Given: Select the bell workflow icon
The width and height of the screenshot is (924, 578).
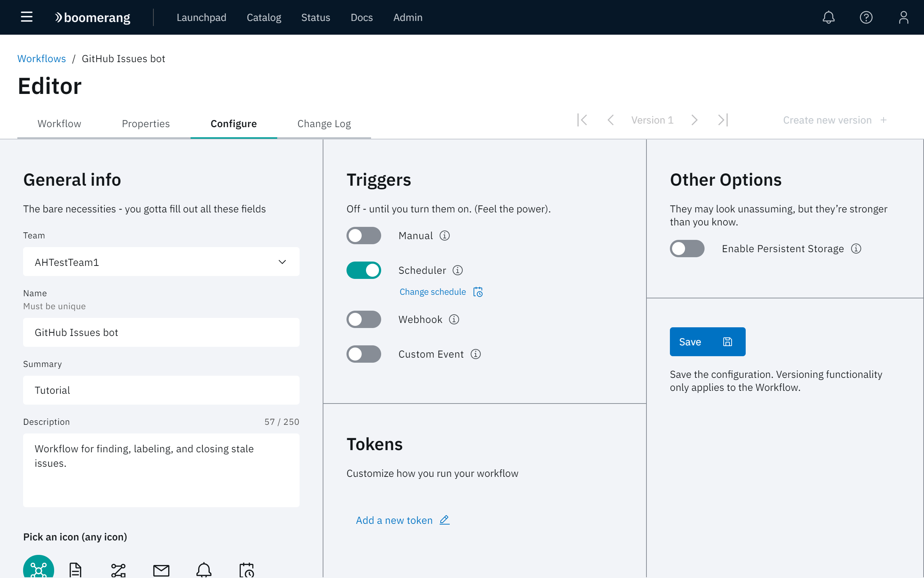Looking at the screenshot, I should (x=204, y=570).
